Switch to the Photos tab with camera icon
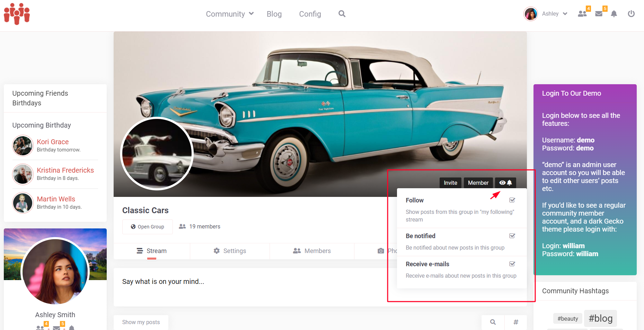Image resolution: width=644 pixels, height=330 pixels. 387,251
